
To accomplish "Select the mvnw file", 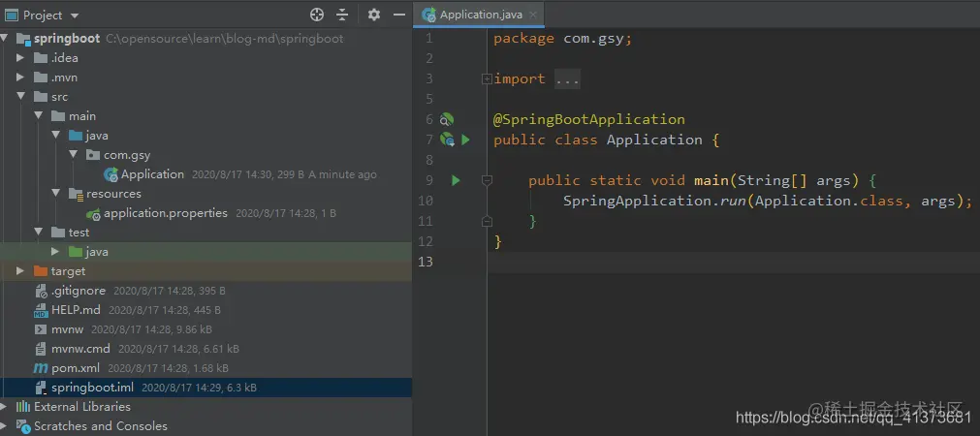I will pos(68,329).
